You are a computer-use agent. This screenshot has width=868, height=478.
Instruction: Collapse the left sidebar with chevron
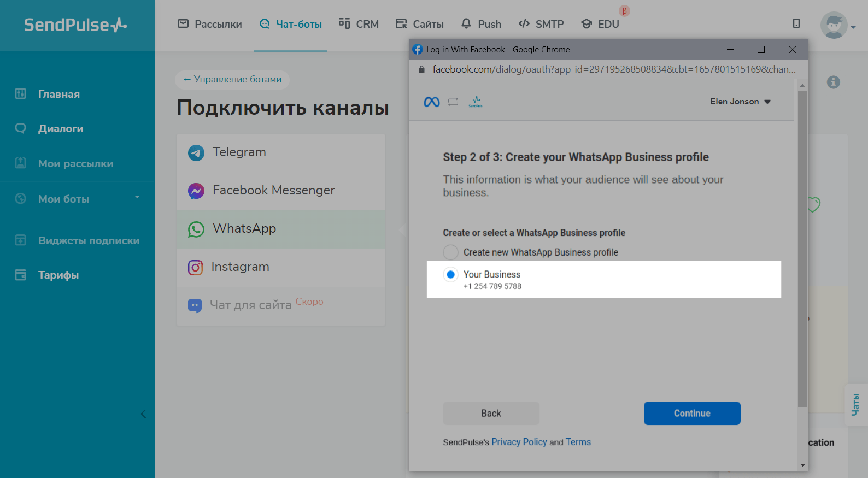tap(143, 414)
